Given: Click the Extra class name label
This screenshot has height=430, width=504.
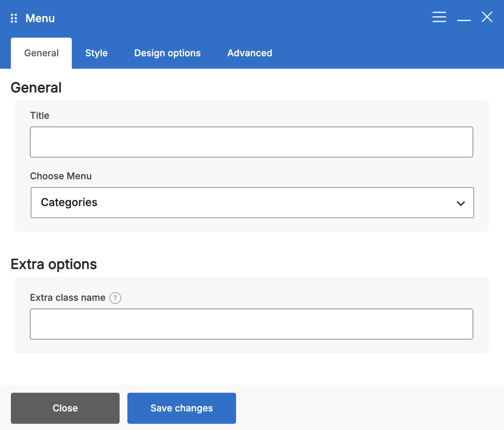Looking at the screenshot, I should click(68, 298).
